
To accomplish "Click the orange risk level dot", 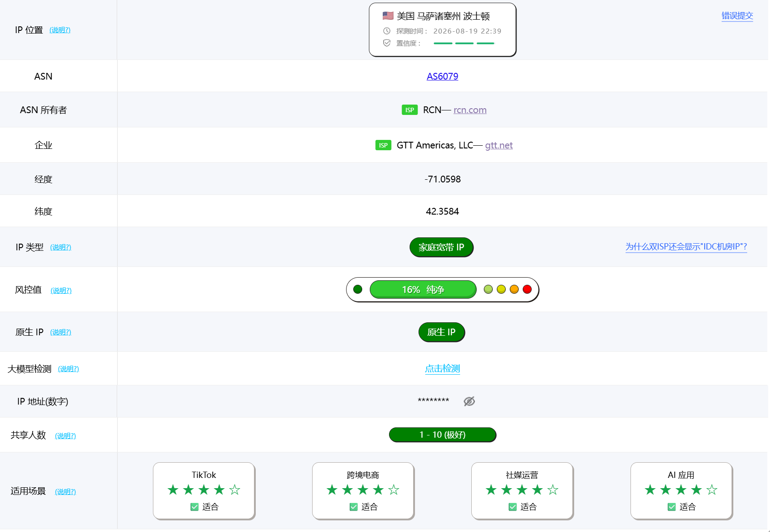I will [x=514, y=289].
